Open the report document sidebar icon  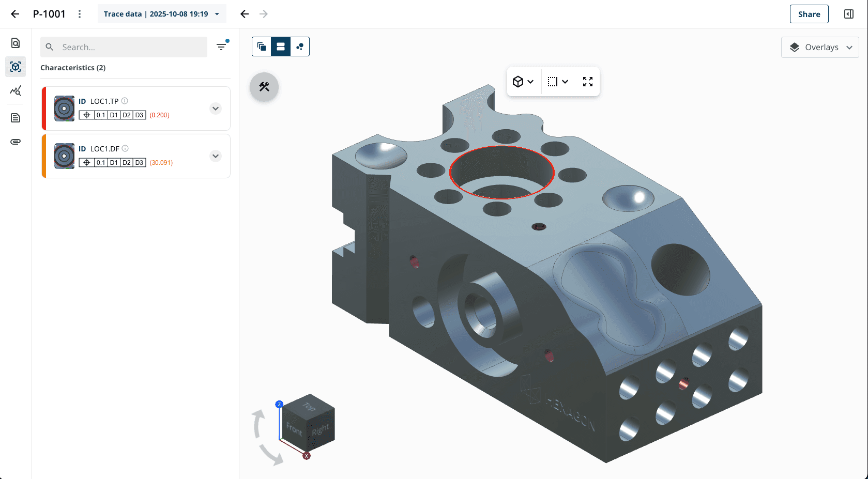coord(16,118)
